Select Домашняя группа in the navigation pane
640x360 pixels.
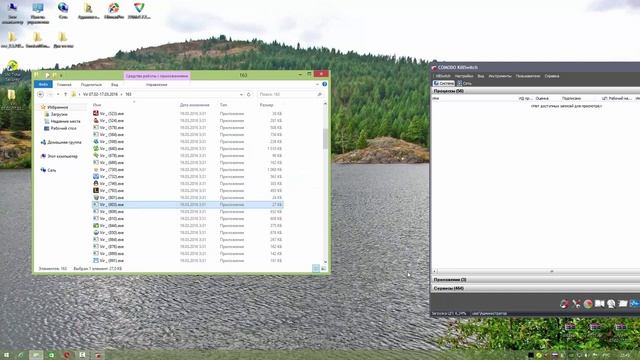pyautogui.click(x=61, y=142)
